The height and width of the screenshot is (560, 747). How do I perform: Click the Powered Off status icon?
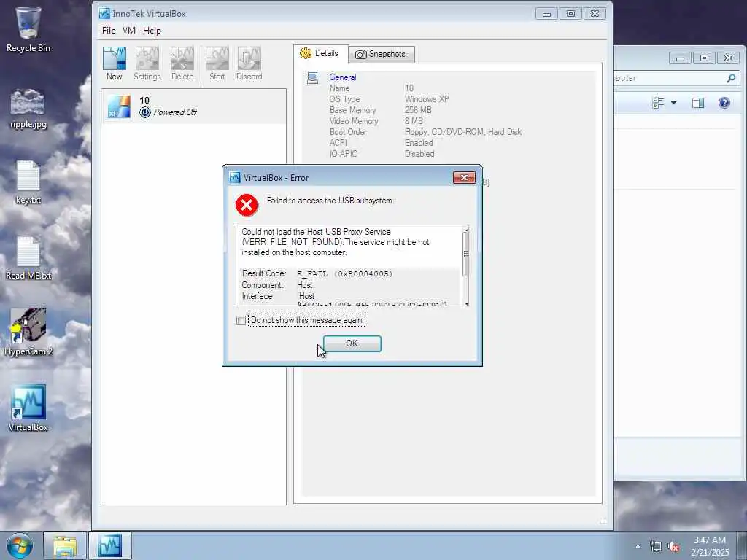pos(145,112)
